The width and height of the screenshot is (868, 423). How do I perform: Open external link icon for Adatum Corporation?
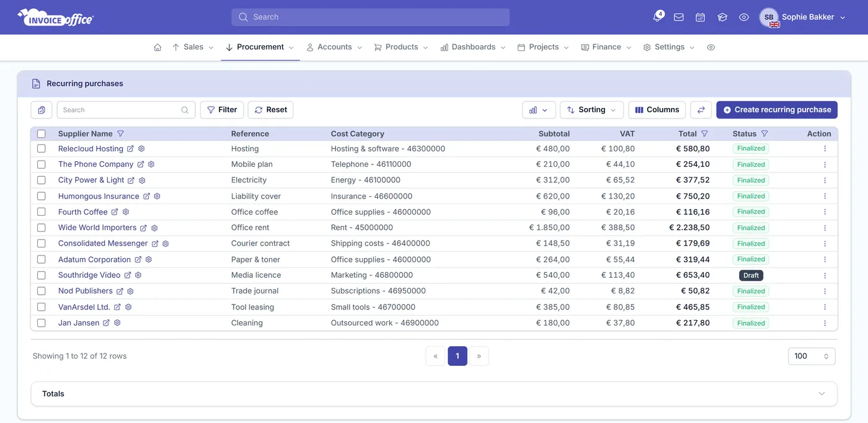click(x=138, y=259)
